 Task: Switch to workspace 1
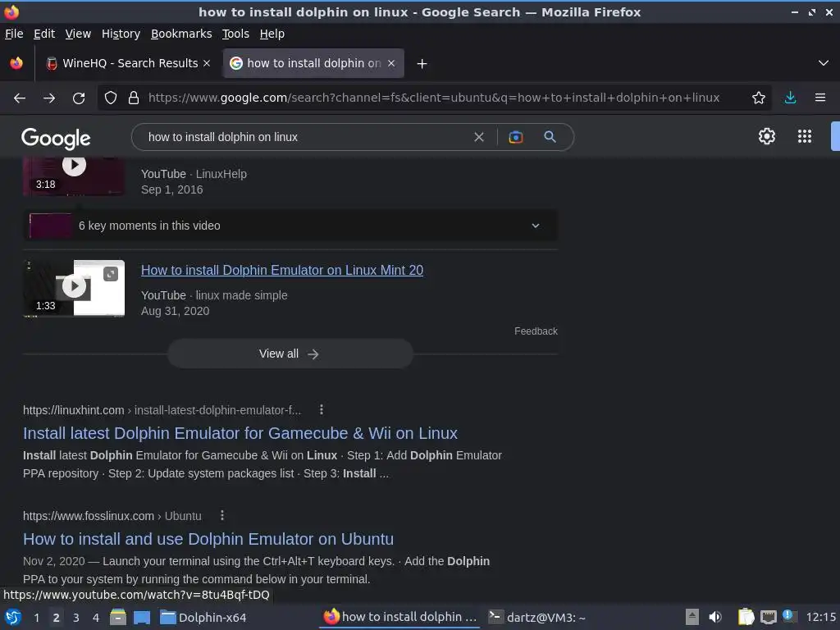point(36,618)
